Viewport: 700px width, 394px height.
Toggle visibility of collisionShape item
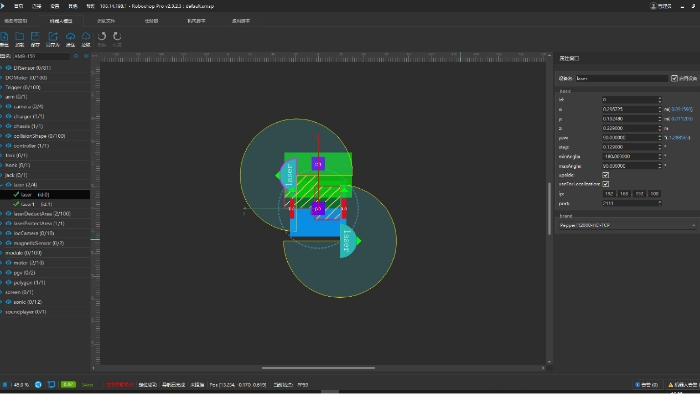point(8,136)
